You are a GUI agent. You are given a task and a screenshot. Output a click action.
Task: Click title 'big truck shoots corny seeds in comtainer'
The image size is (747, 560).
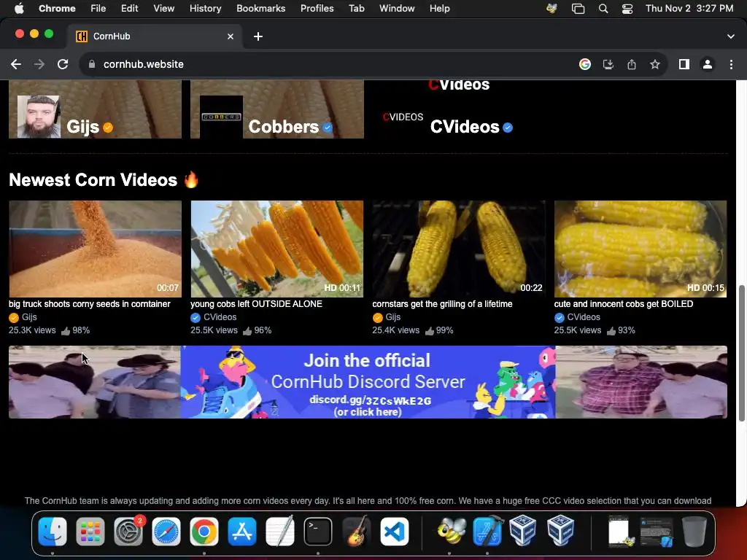(90, 304)
